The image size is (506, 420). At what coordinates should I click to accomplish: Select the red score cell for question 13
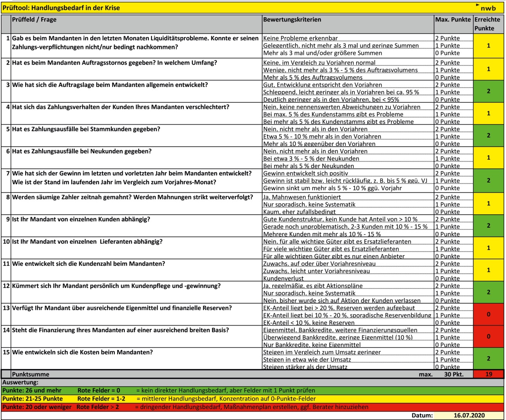(488, 315)
